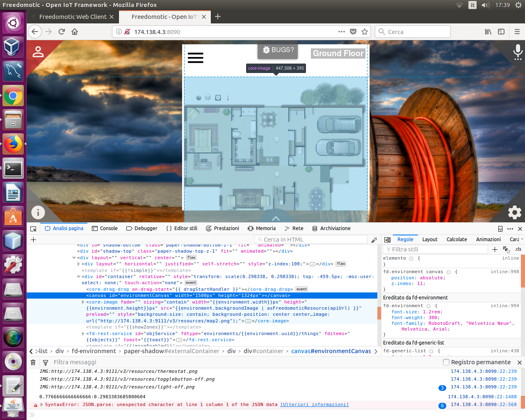Go back with the browser back arrow

(x=35, y=32)
